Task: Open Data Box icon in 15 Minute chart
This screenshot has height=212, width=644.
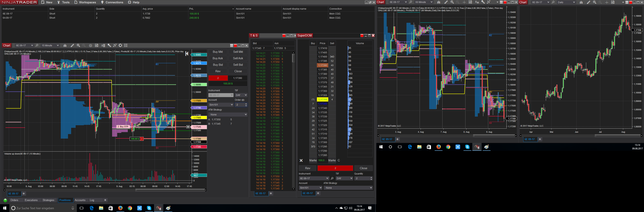Action: click(97, 46)
